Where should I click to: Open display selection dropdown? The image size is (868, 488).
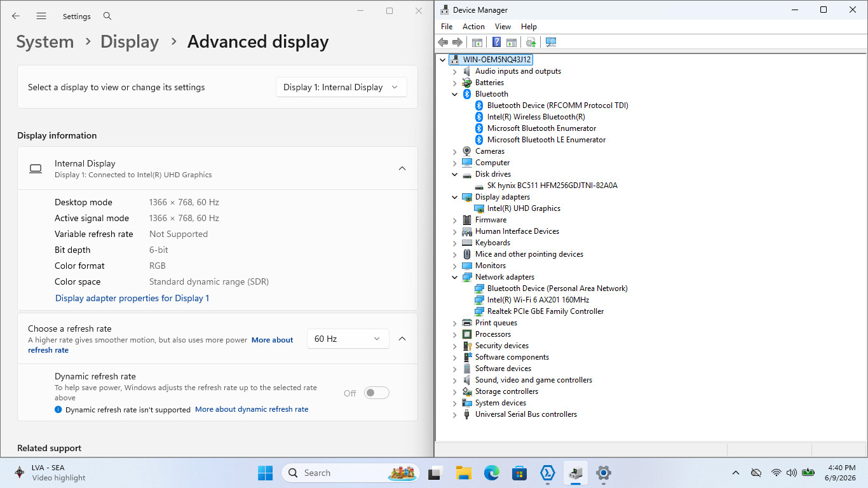(x=341, y=87)
